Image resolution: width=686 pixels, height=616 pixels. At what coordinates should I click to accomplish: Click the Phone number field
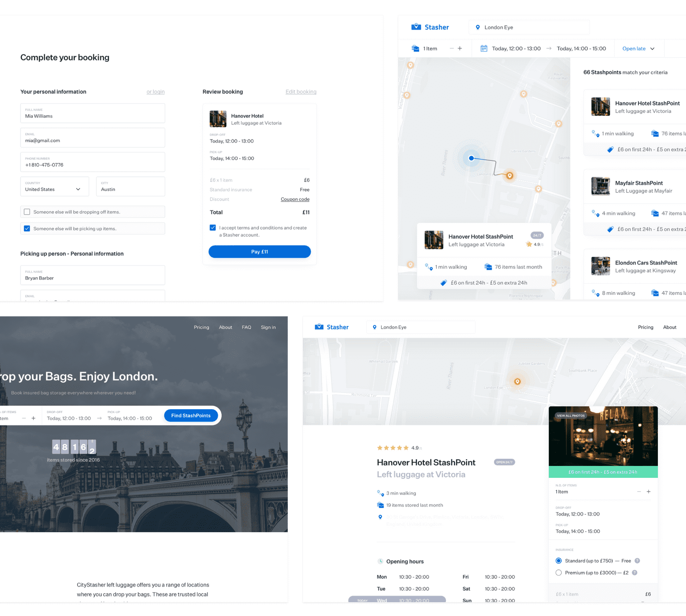pos(93,162)
